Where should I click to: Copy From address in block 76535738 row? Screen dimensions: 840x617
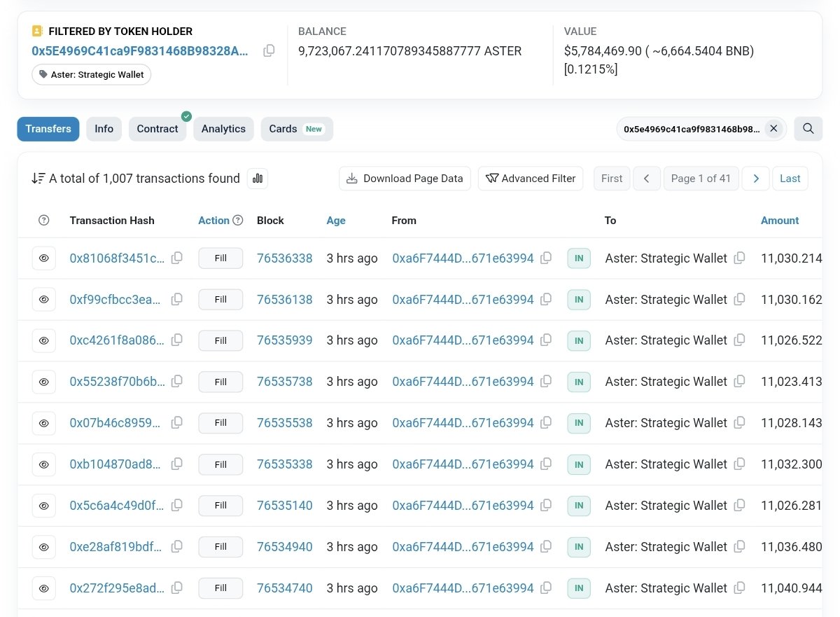tap(546, 381)
